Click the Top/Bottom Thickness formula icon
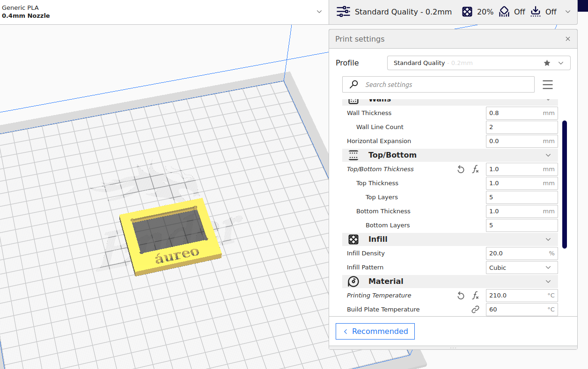 [x=475, y=169]
